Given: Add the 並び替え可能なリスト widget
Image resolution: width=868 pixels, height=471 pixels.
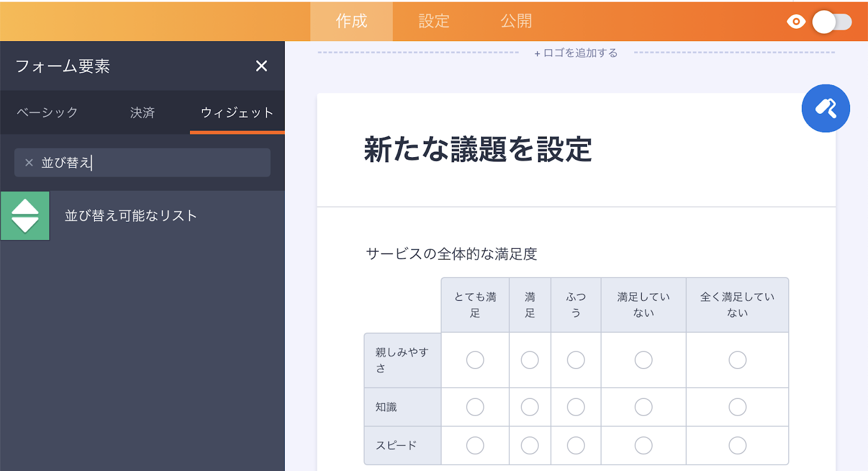Looking at the screenshot, I should click(x=131, y=216).
